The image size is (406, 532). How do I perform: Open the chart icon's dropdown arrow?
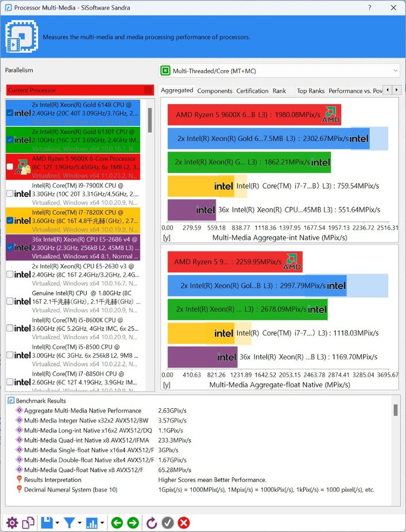102,523
